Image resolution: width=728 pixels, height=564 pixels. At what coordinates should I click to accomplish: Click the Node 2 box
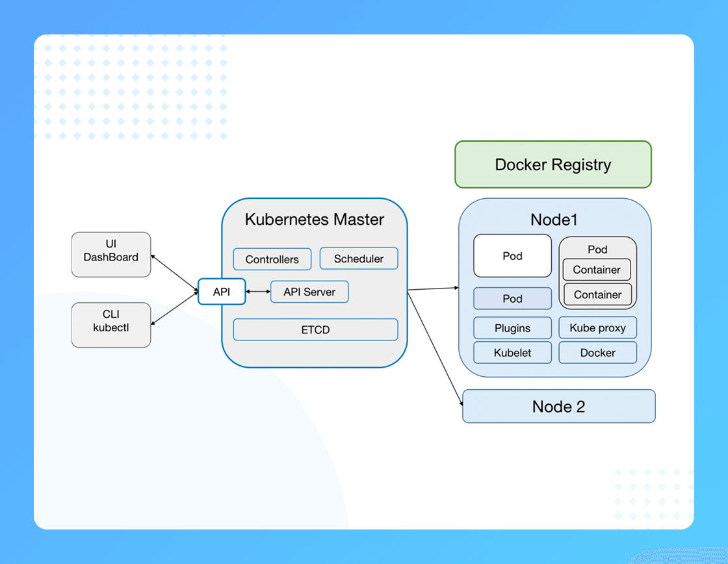pyautogui.click(x=558, y=406)
